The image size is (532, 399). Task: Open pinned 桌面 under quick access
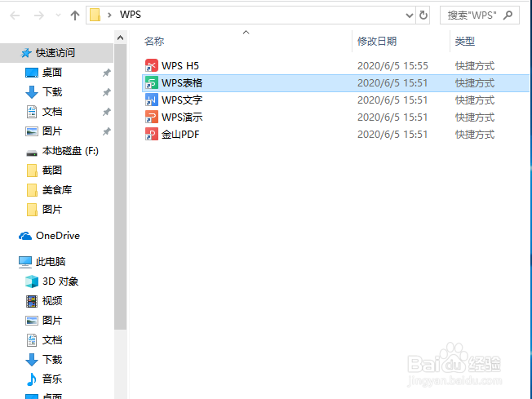tap(52, 73)
